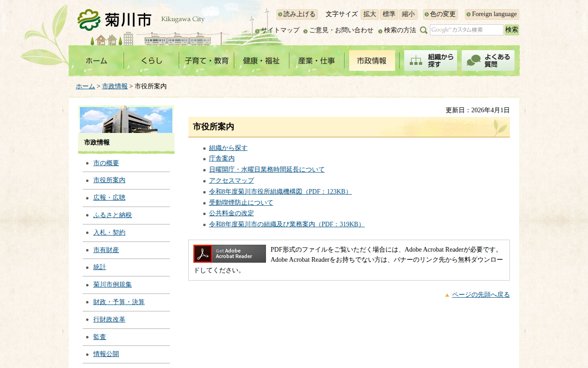Click the ホーム breadcrumb link
The height and width of the screenshot is (368, 588).
pyautogui.click(x=85, y=86)
